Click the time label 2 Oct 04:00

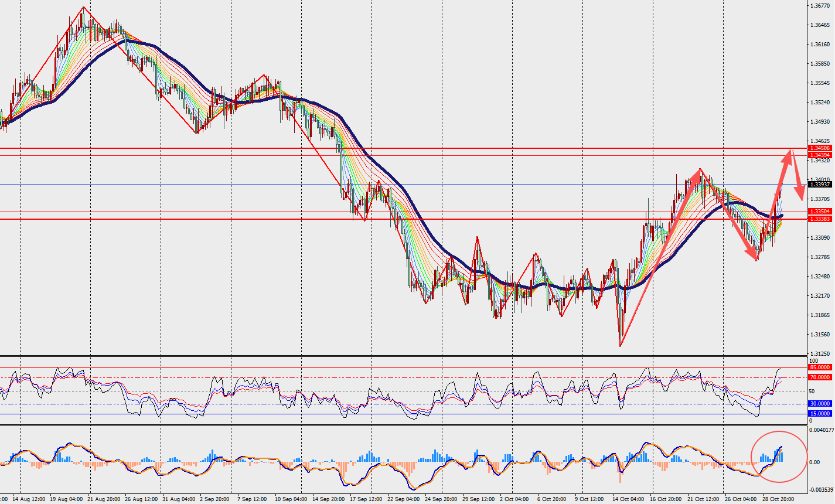coord(514,499)
